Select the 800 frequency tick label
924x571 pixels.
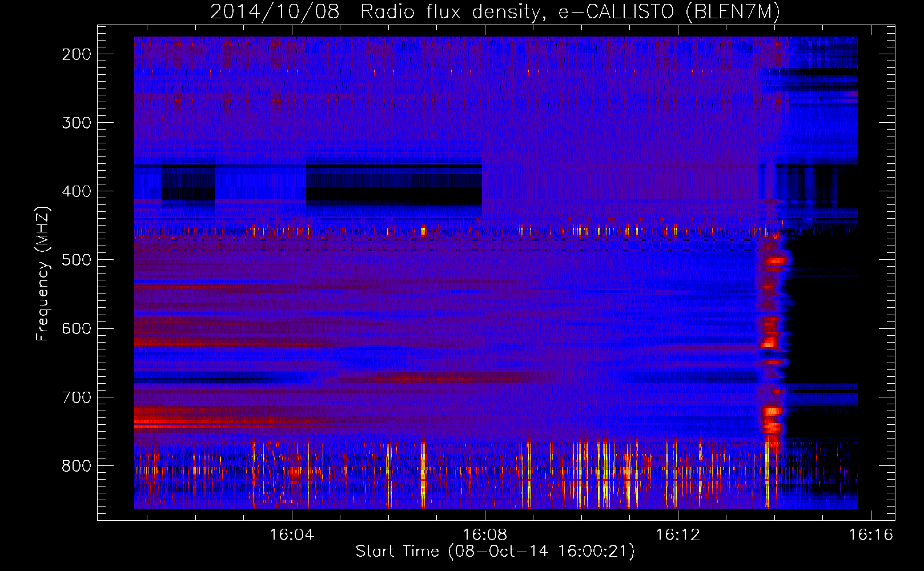77,465
